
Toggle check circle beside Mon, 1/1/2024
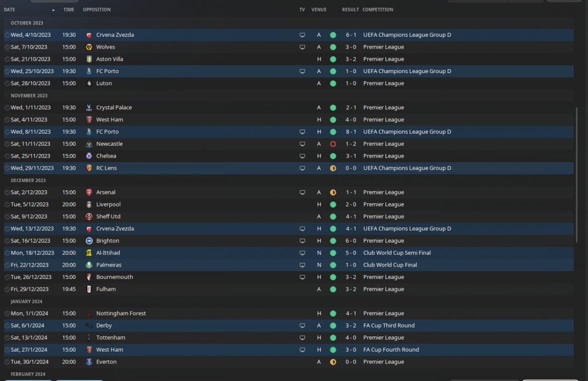7,313
